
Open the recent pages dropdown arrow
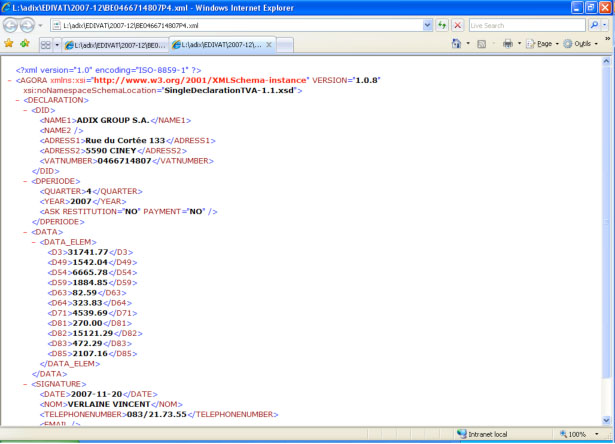pyautogui.click(x=40, y=26)
